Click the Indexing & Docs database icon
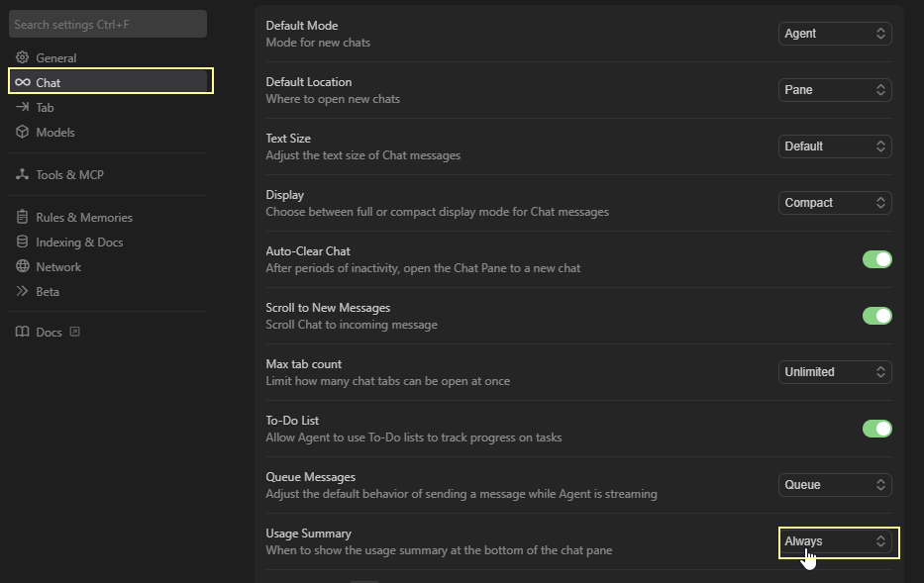 (x=23, y=242)
